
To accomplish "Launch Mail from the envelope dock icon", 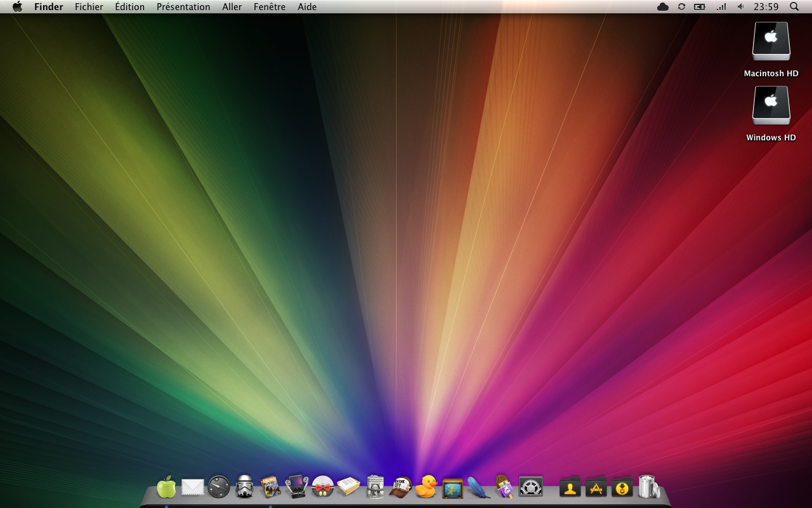I will pyautogui.click(x=193, y=488).
